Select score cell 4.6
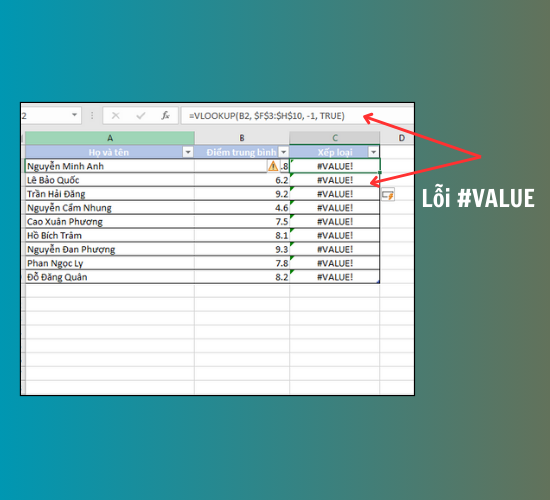The image size is (550, 500). pos(242,208)
